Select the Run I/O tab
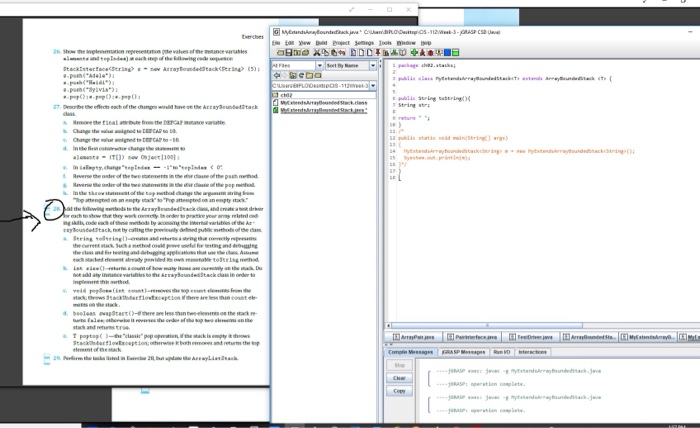The image size is (700, 428). (x=501, y=352)
